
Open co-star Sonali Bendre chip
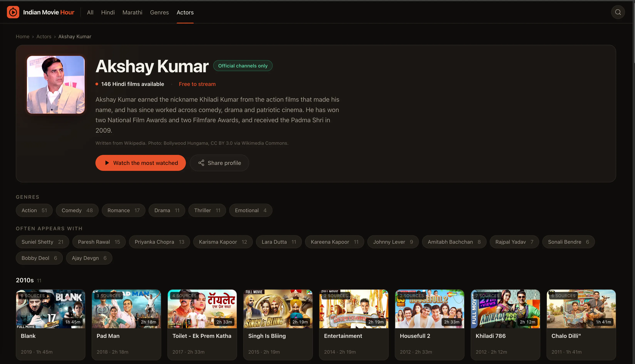pyautogui.click(x=569, y=242)
